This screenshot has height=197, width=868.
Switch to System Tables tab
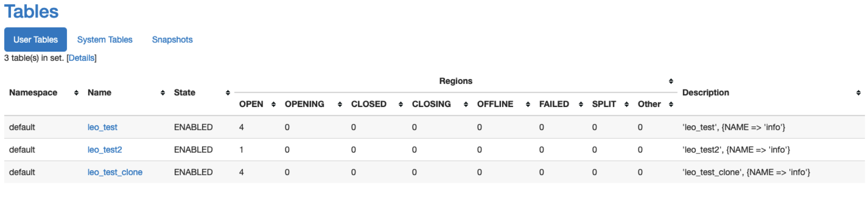coord(105,40)
